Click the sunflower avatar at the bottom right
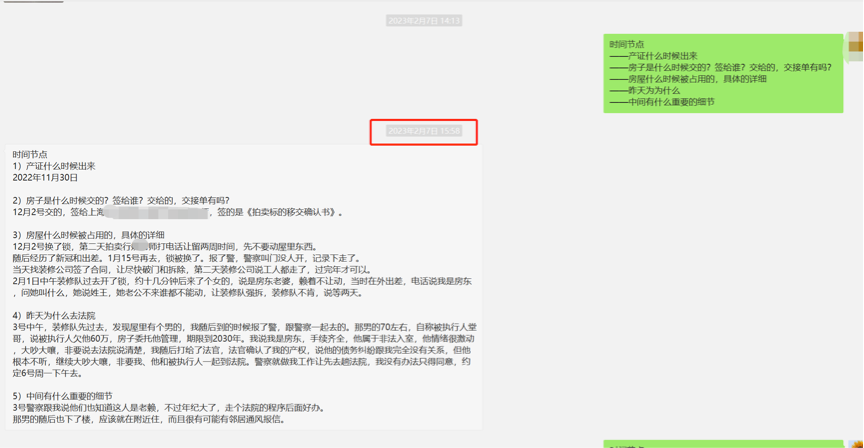This screenshot has width=864, height=448. click(x=855, y=444)
